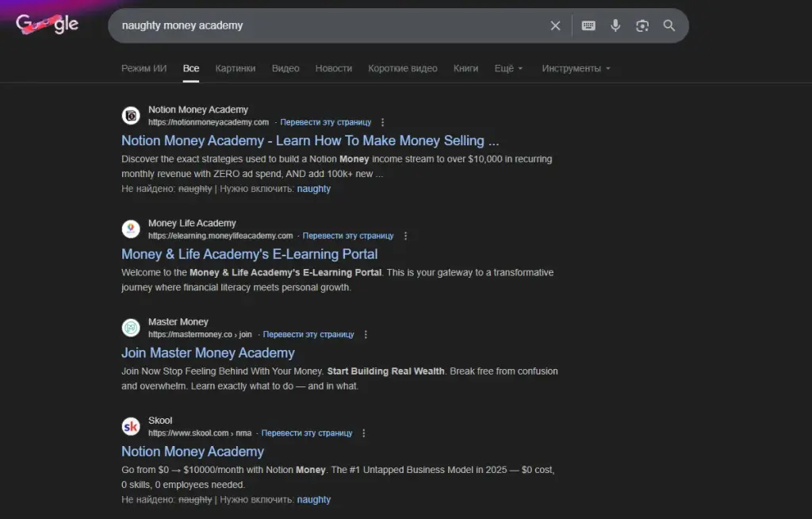Translate the elearning.moneylifeacademy.com page
The width and height of the screenshot is (812, 519).
(x=348, y=236)
